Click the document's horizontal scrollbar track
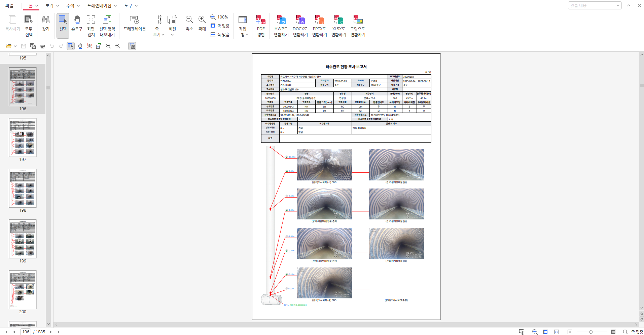Screen dimensions: 644x335 click(x=346, y=325)
